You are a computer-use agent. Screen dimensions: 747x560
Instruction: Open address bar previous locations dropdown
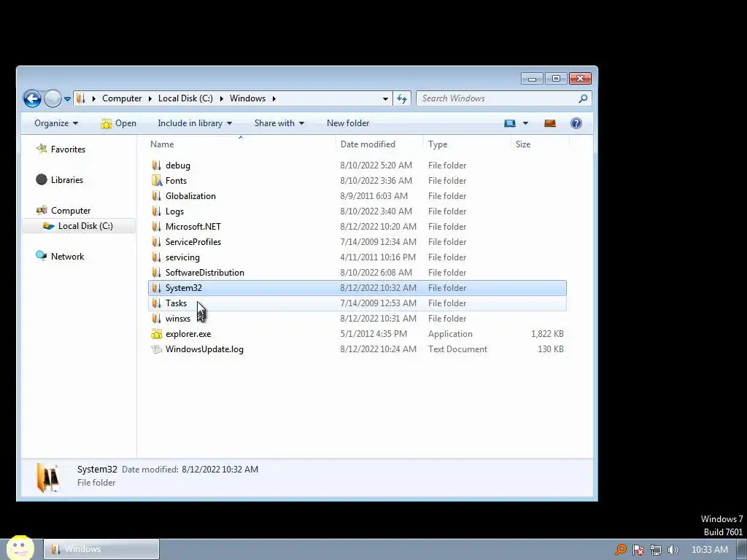click(x=385, y=99)
